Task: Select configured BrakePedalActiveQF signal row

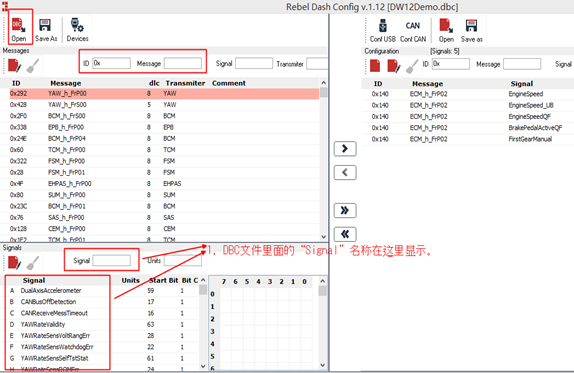Action: 468,128
